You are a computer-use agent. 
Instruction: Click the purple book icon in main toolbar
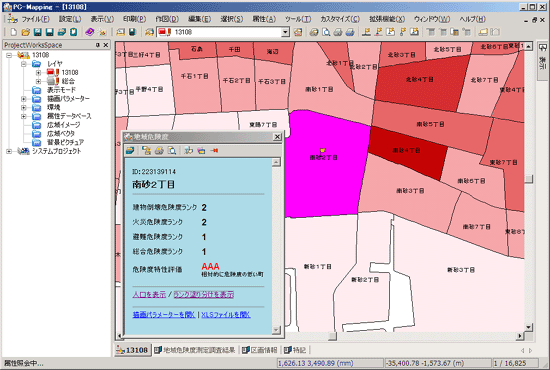coord(89,32)
